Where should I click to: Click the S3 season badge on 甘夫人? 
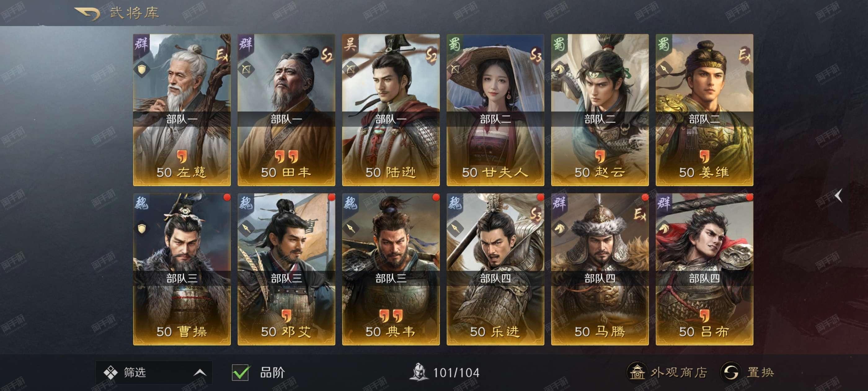click(x=535, y=54)
